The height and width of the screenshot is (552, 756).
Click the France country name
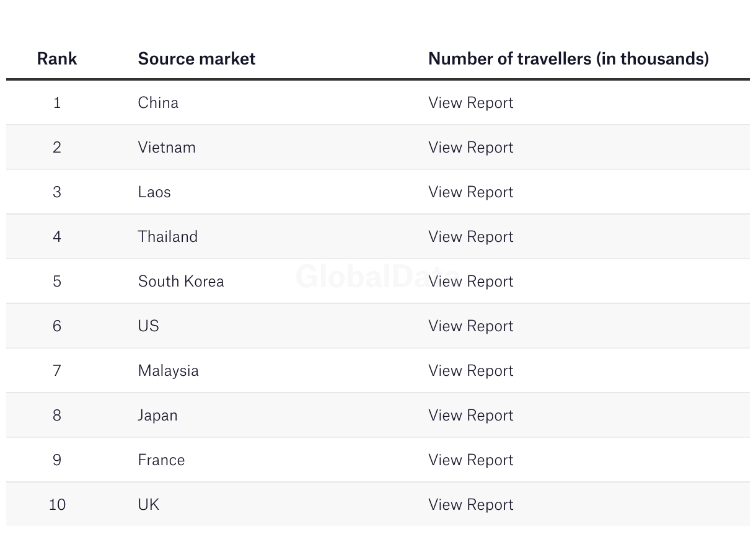(x=161, y=460)
